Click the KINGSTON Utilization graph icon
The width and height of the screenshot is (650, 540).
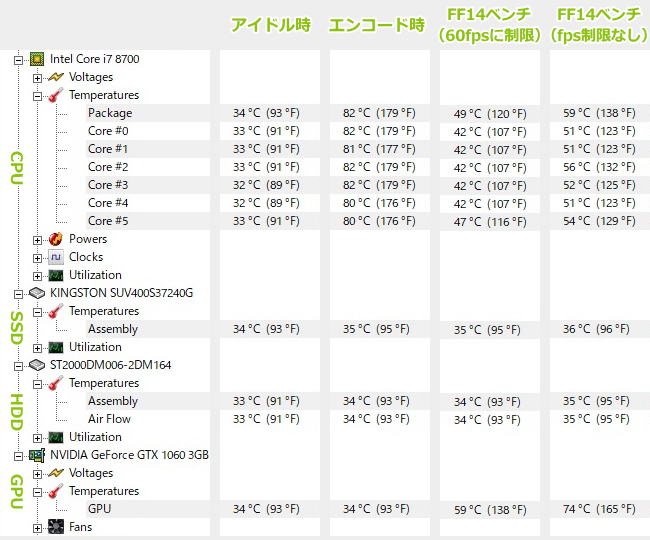(x=56, y=347)
